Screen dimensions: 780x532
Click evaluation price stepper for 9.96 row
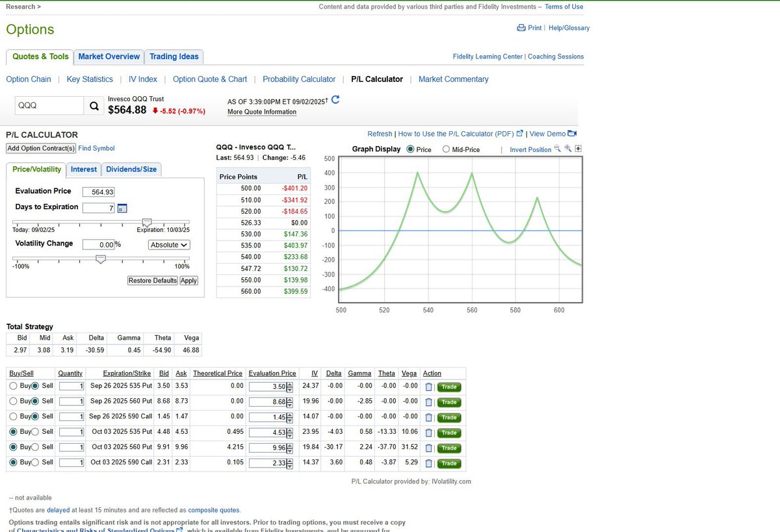pos(291,448)
